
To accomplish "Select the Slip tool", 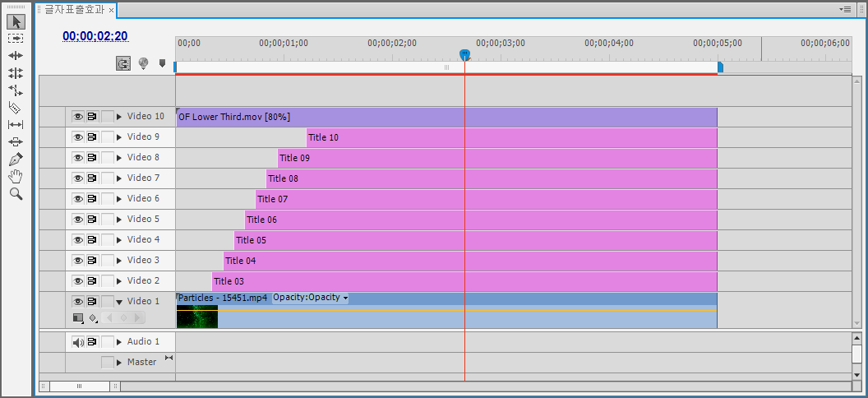I will (x=16, y=124).
